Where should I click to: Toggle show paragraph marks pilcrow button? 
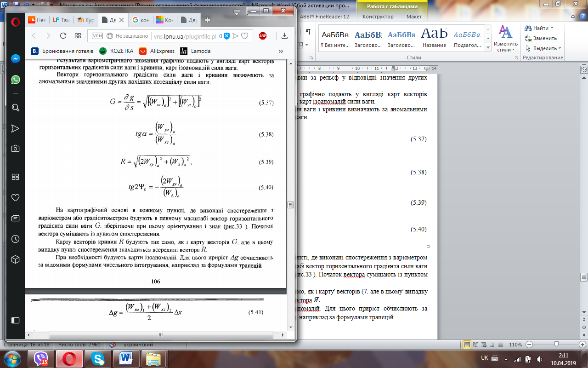(308, 32)
